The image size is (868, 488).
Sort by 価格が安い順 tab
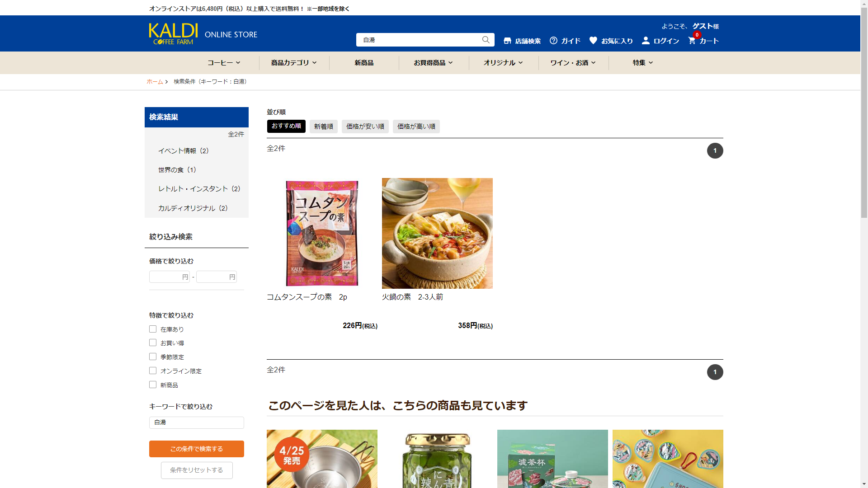point(365,127)
